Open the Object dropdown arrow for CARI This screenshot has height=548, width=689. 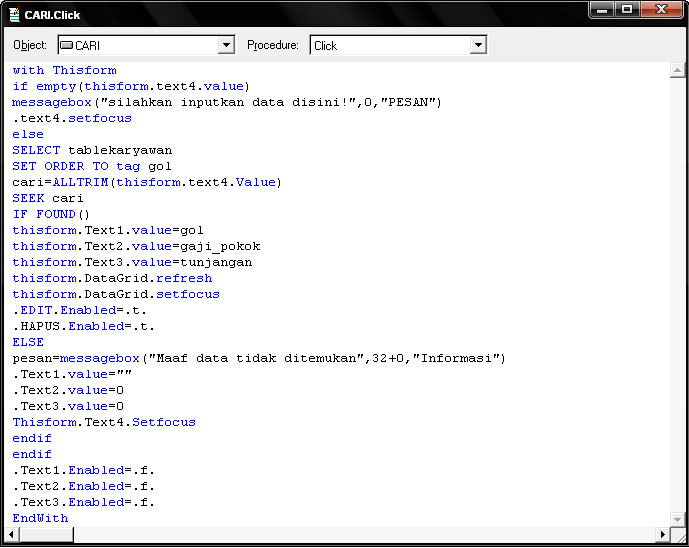tap(226, 45)
